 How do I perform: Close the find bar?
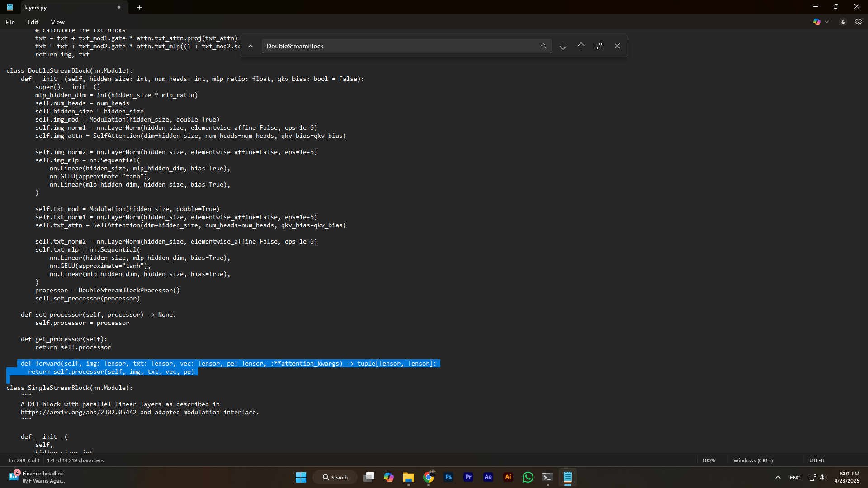pyautogui.click(x=617, y=46)
